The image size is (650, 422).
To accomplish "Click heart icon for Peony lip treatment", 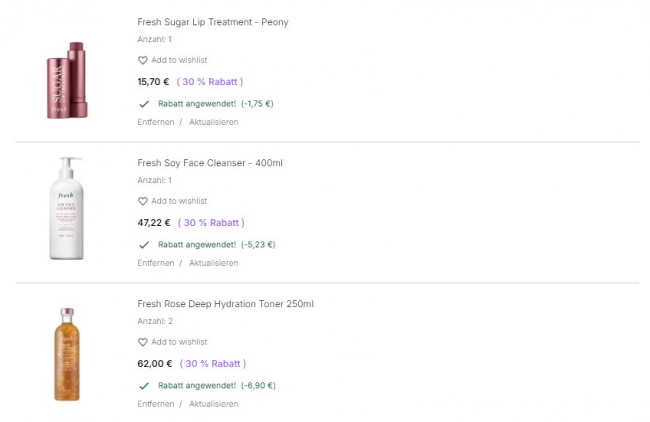I will 142,60.
